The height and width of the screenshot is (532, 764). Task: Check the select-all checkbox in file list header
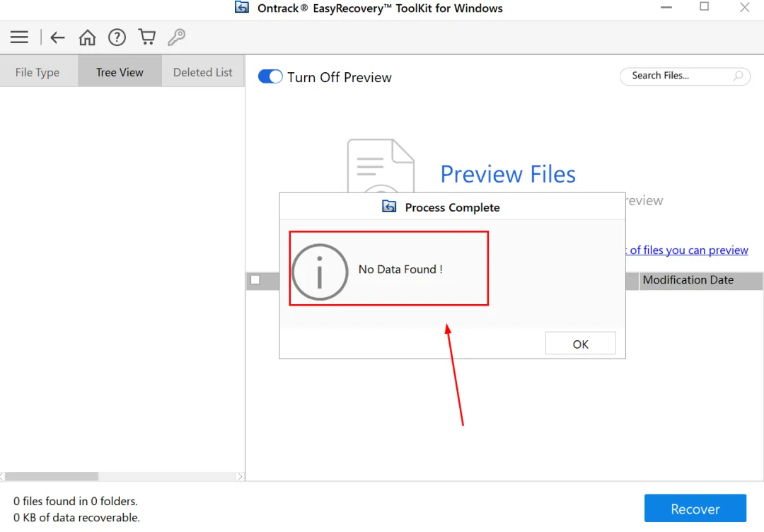tap(255, 279)
